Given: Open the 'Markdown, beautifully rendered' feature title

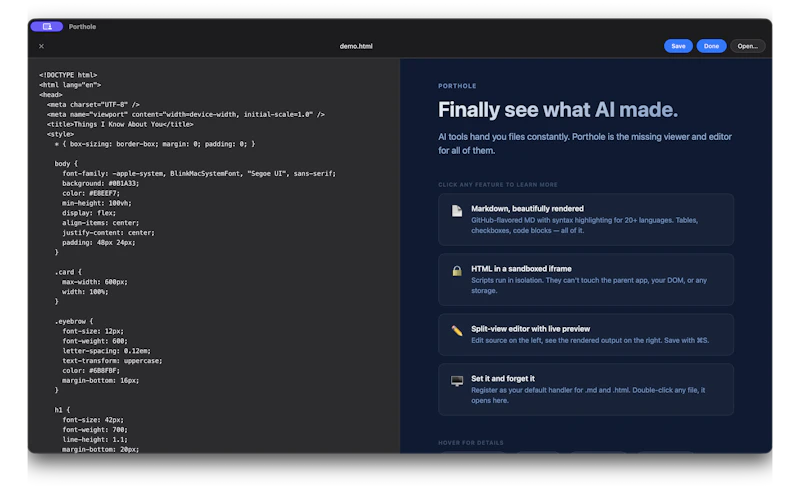Looking at the screenshot, I should pyautogui.click(x=527, y=209).
